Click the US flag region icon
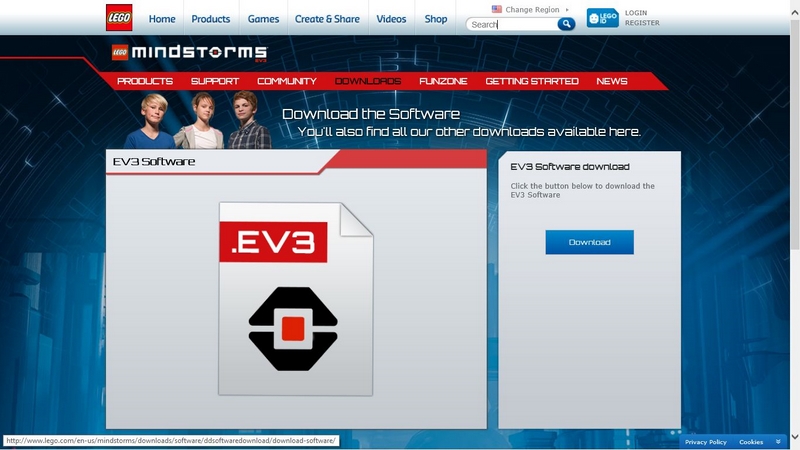 click(496, 9)
